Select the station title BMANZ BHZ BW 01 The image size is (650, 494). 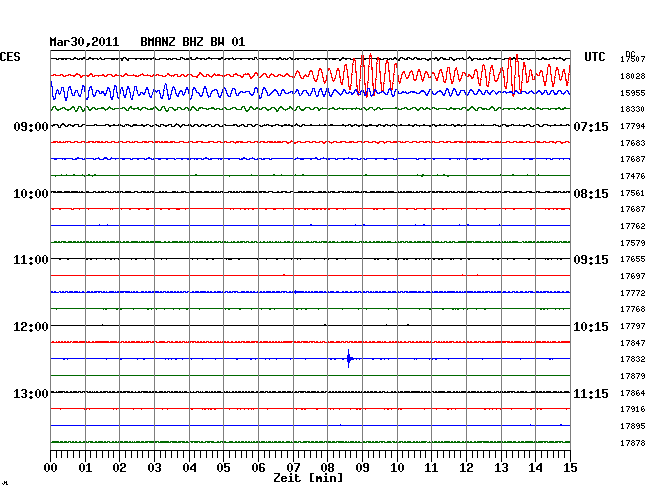192,42
